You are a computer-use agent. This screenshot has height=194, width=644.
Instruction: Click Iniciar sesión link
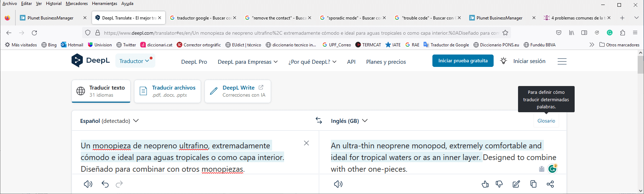click(x=529, y=61)
